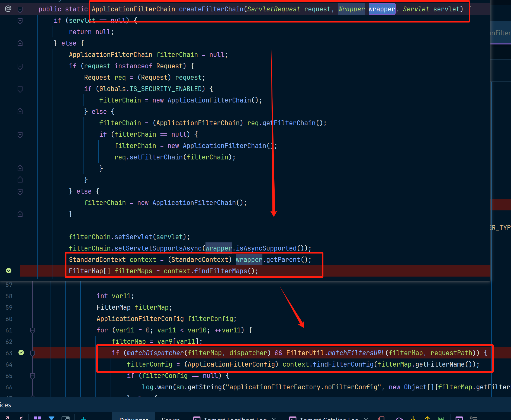
Task: Click the 'Wrapper' type in method signature
Action: click(x=351, y=9)
